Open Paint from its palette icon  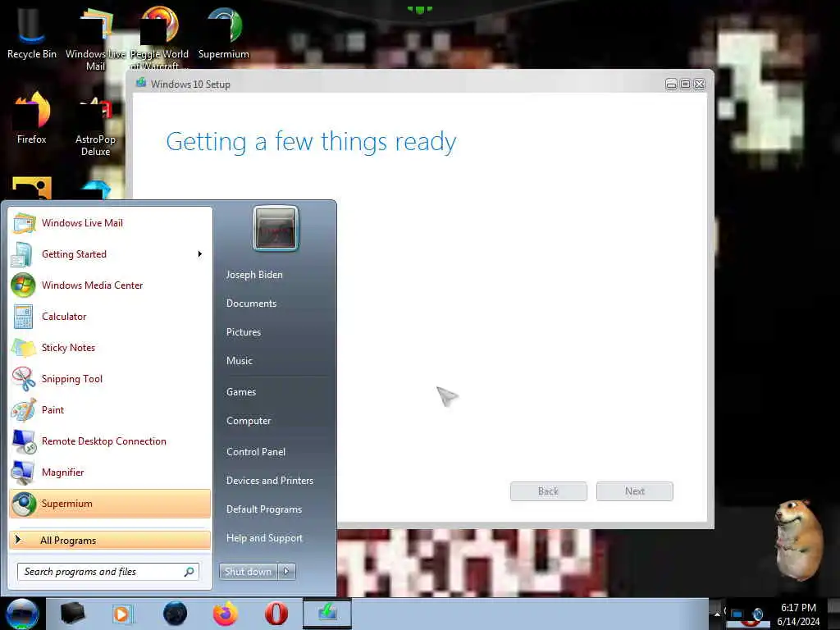click(x=23, y=410)
